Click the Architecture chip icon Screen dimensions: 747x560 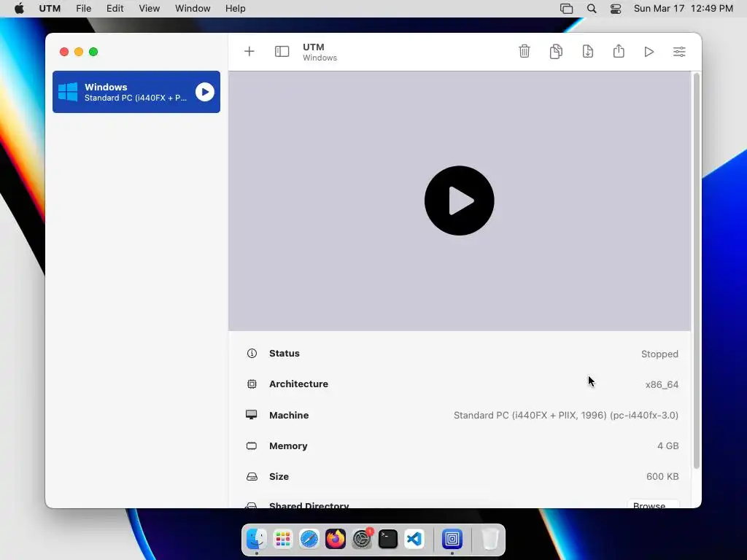tap(252, 384)
